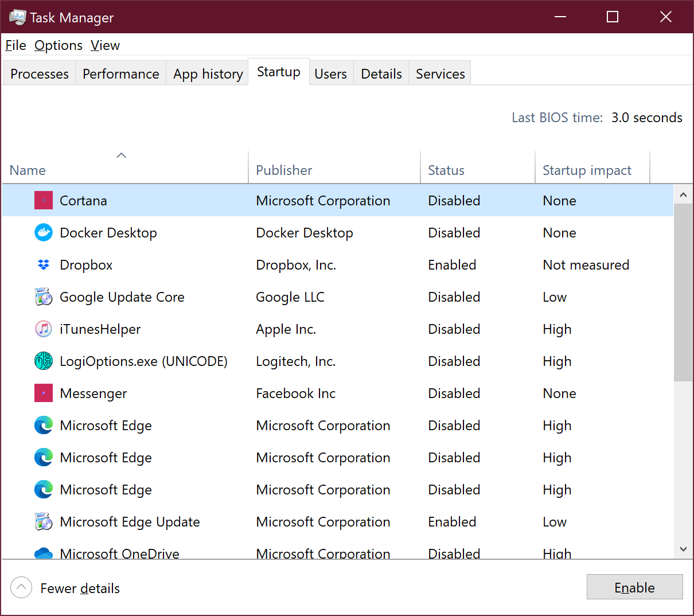Open the File menu
This screenshot has height=616, width=694.
click(x=15, y=45)
